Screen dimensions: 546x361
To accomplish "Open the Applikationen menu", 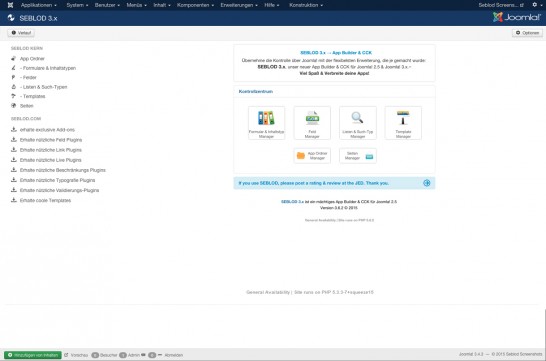I will coord(39,5).
